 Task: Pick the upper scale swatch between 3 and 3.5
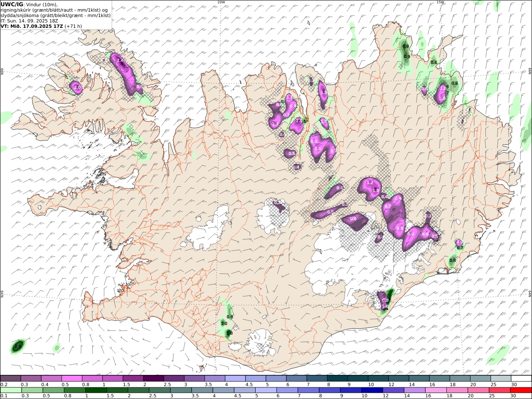194,378
